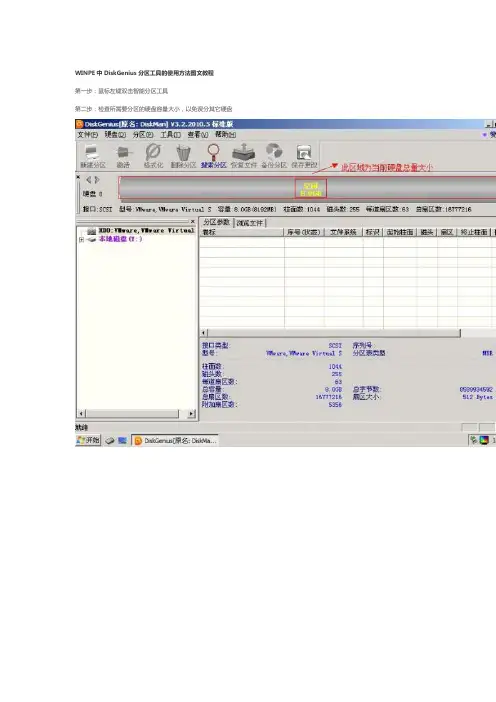Open the 分区(P) menu
The width and height of the screenshot is (496, 702).
click(x=143, y=135)
